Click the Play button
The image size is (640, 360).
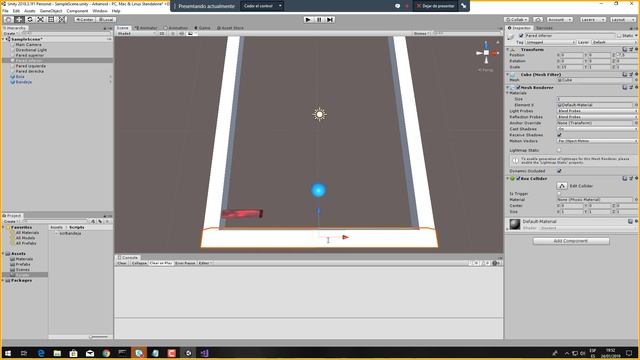coord(308,20)
